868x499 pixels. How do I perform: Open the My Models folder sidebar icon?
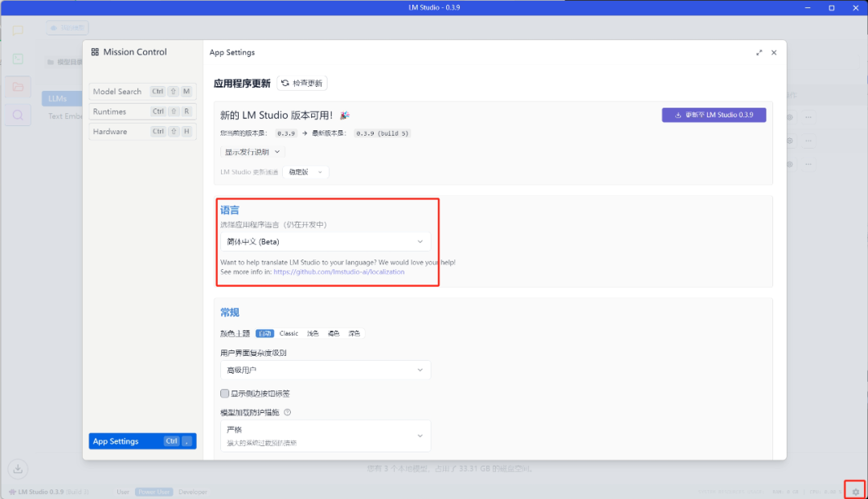tap(18, 87)
